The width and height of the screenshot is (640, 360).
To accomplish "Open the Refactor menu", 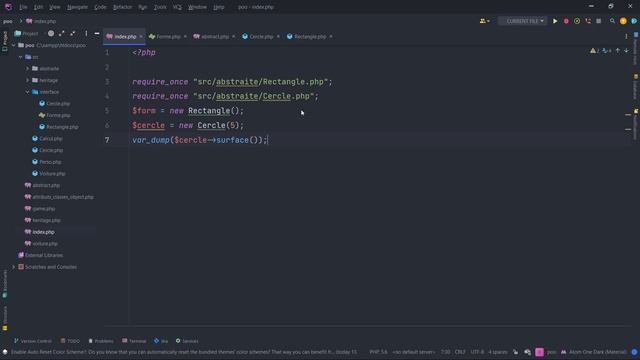I will click(x=122, y=7).
